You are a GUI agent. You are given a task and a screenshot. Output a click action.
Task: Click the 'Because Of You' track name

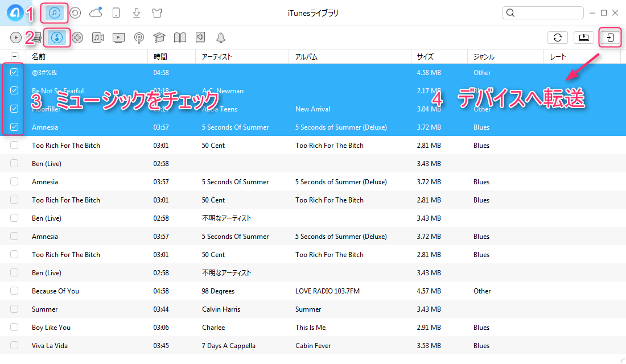[x=56, y=291]
